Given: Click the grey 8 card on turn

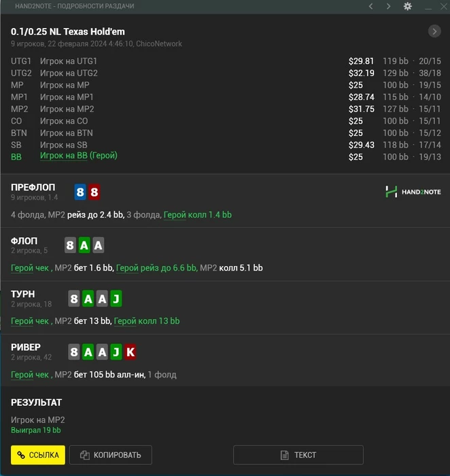Looking at the screenshot, I should pyautogui.click(x=73, y=299).
